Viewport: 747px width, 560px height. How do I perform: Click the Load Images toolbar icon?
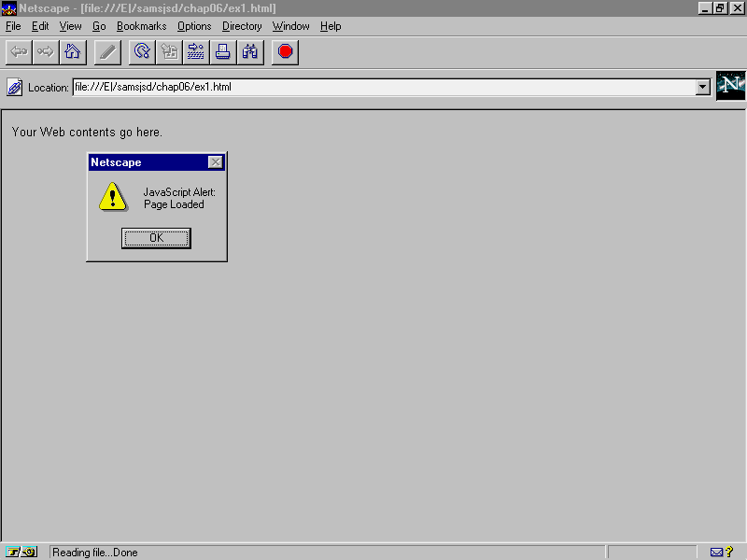click(x=169, y=51)
